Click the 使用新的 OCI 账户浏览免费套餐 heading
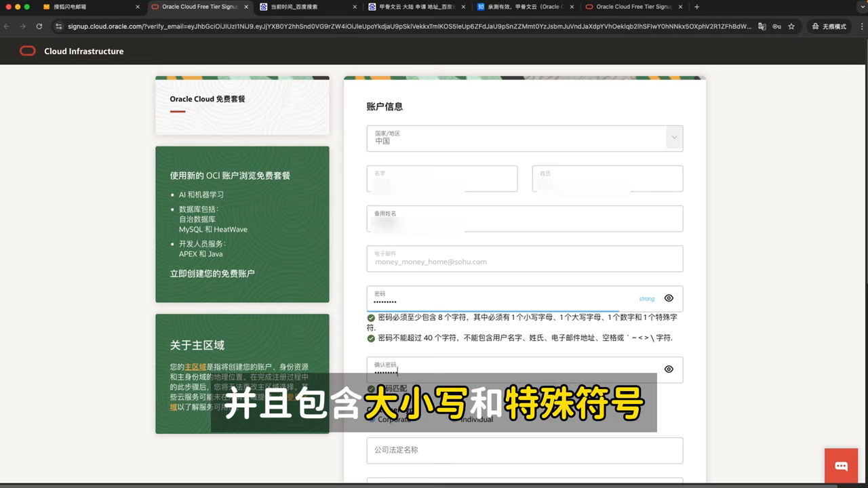This screenshot has width=868, height=488. (230, 176)
